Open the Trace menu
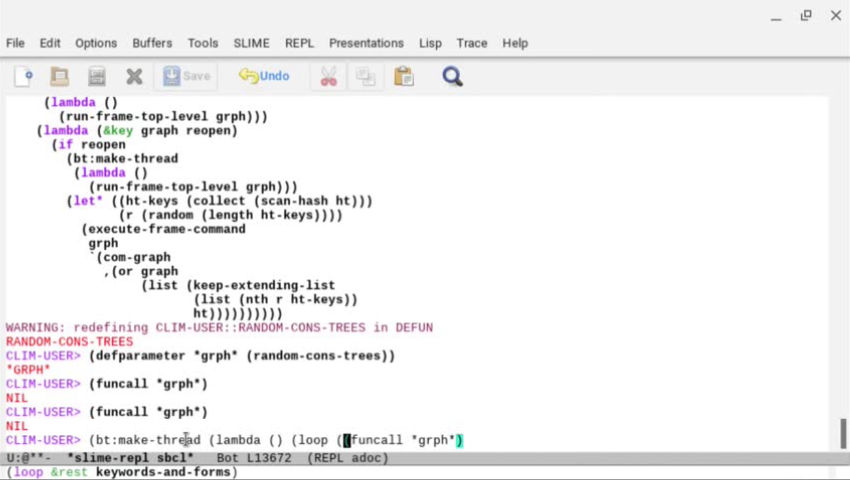 tap(471, 43)
